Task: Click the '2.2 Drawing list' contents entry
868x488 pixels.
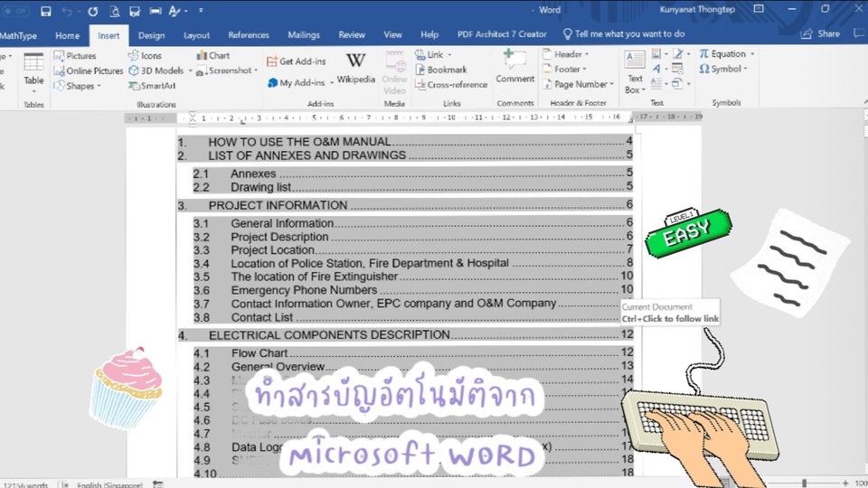Action: click(413, 187)
